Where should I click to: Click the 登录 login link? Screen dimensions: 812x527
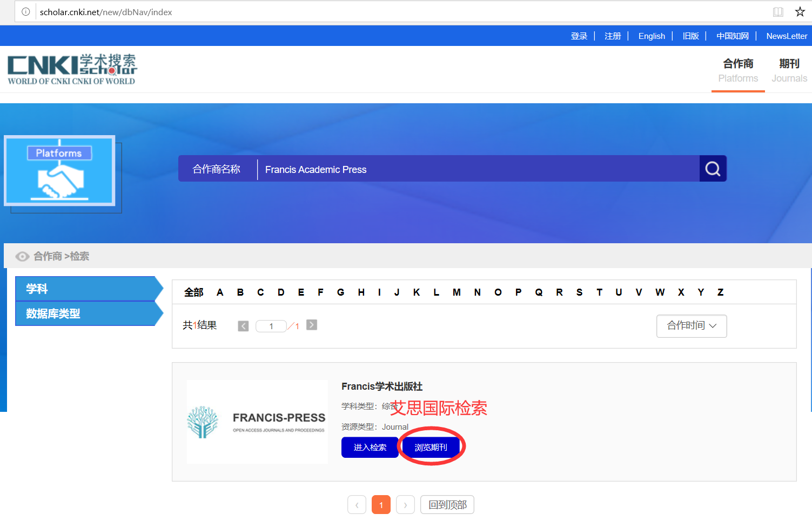(579, 36)
